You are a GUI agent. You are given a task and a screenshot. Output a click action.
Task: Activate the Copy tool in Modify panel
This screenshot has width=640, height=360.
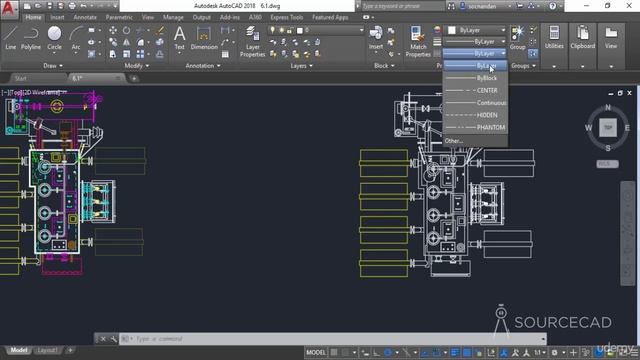[x=113, y=42]
